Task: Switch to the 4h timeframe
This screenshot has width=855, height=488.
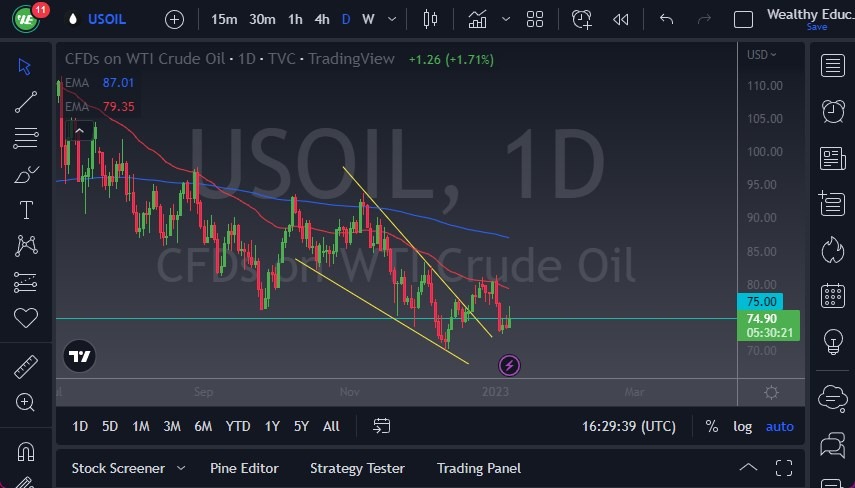Action: 322,20
